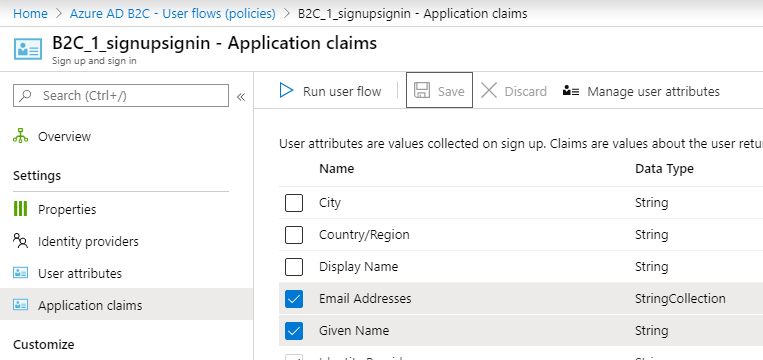Click the Customize section heading
Image resolution: width=763 pixels, height=360 pixels.
point(43,344)
